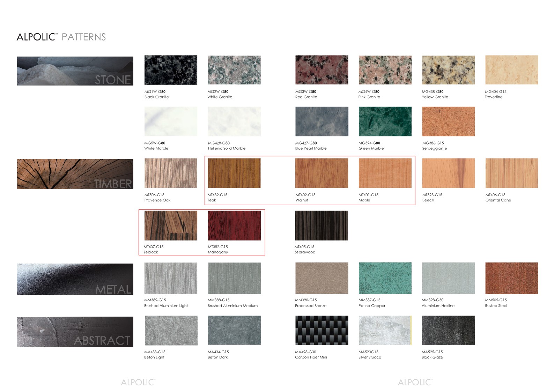Open the METAL category banner image
The width and height of the screenshot is (554, 392).
75,279
